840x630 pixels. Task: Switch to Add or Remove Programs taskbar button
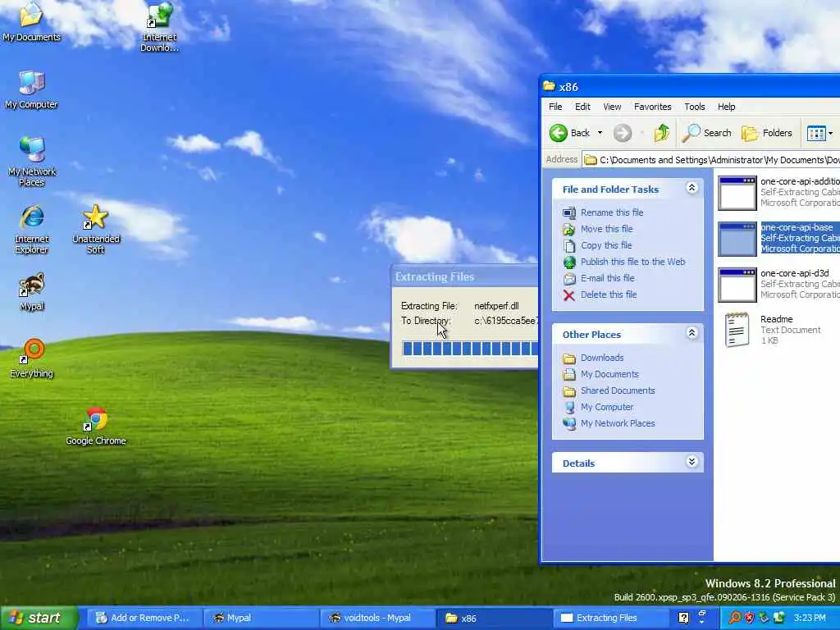pyautogui.click(x=143, y=618)
